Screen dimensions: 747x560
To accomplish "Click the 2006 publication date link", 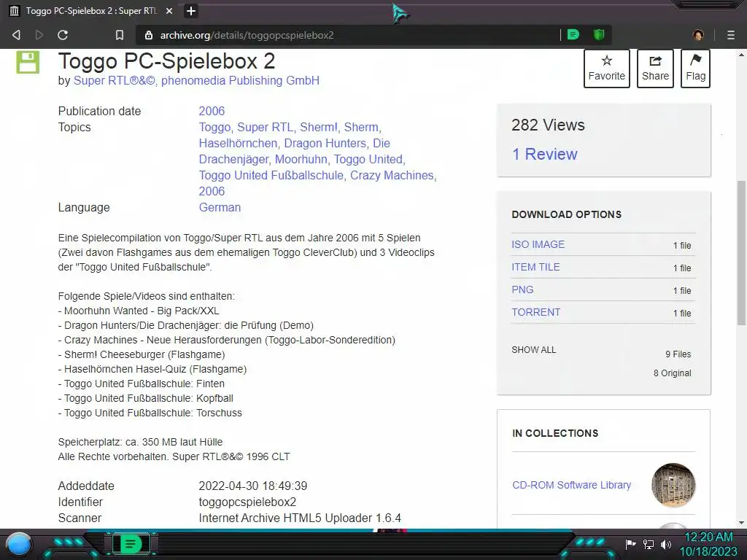I will pos(212,111).
